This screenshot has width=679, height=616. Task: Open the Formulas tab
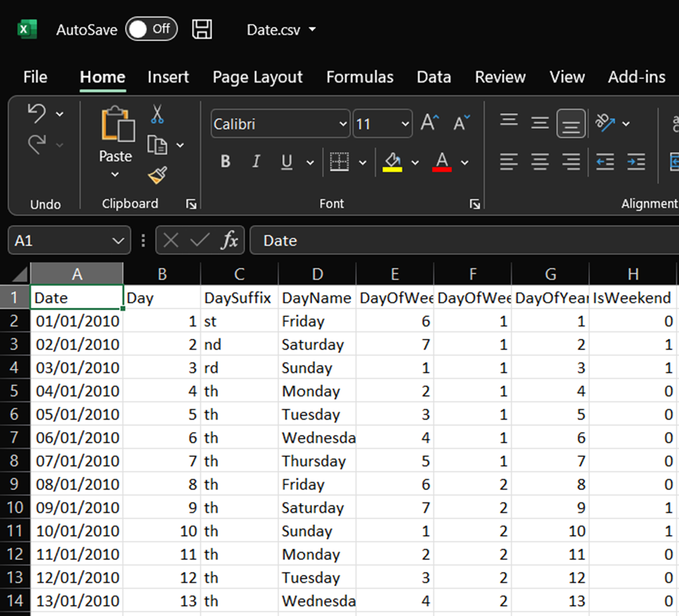360,77
